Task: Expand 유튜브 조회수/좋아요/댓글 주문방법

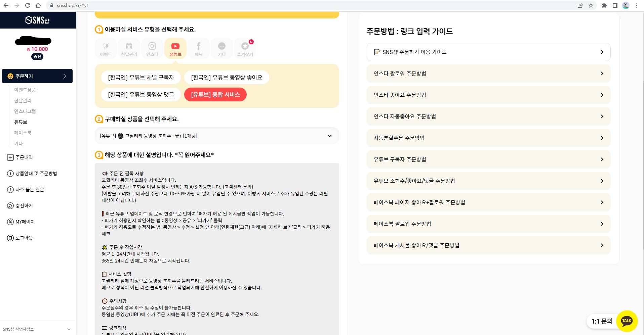Action: 488,181
